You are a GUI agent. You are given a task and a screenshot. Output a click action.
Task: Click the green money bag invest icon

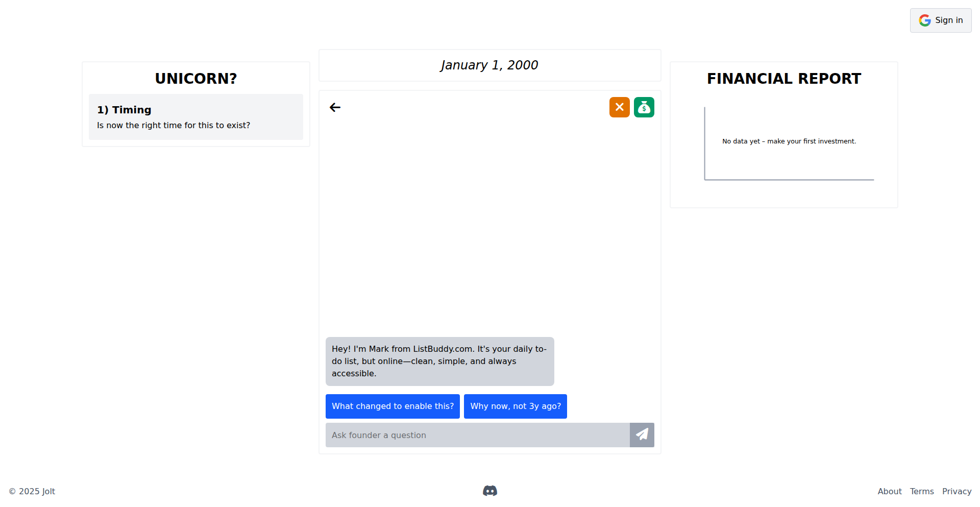click(x=644, y=107)
